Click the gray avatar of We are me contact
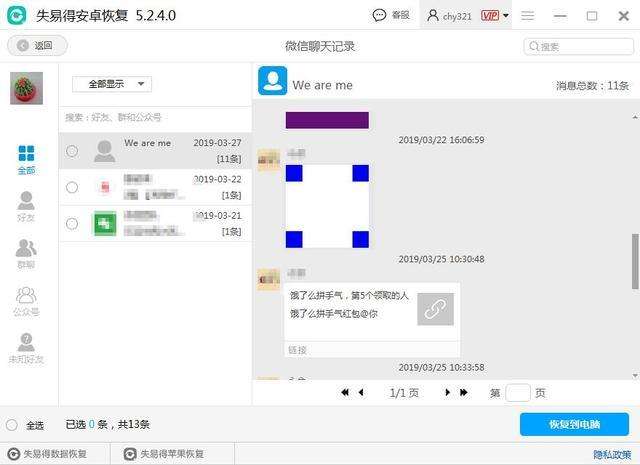Viewport: 640px width, 465px height. pyautogui.click(x=104, y=151)
